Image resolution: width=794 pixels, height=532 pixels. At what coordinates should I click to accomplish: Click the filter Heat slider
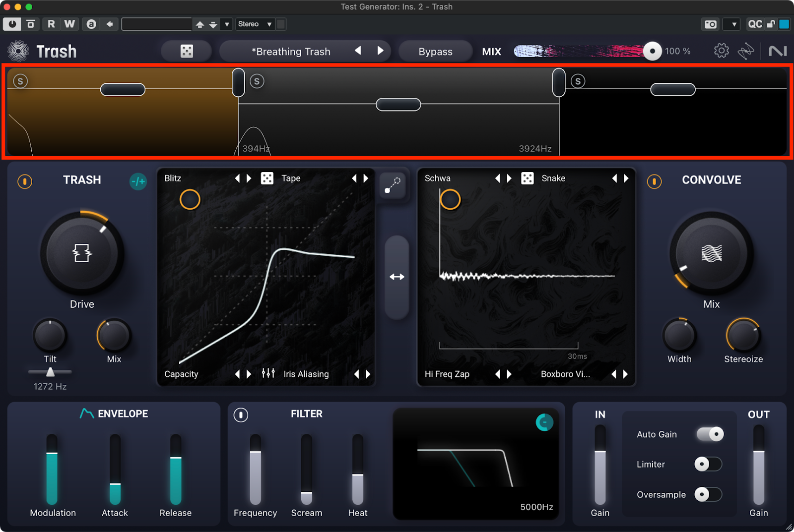tap(358, 469)
